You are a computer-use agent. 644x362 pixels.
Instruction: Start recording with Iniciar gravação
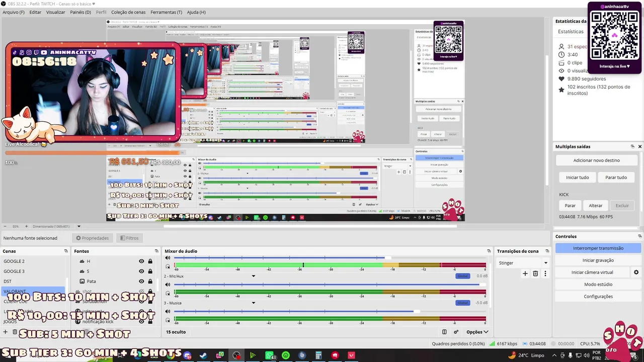point(598,260)
